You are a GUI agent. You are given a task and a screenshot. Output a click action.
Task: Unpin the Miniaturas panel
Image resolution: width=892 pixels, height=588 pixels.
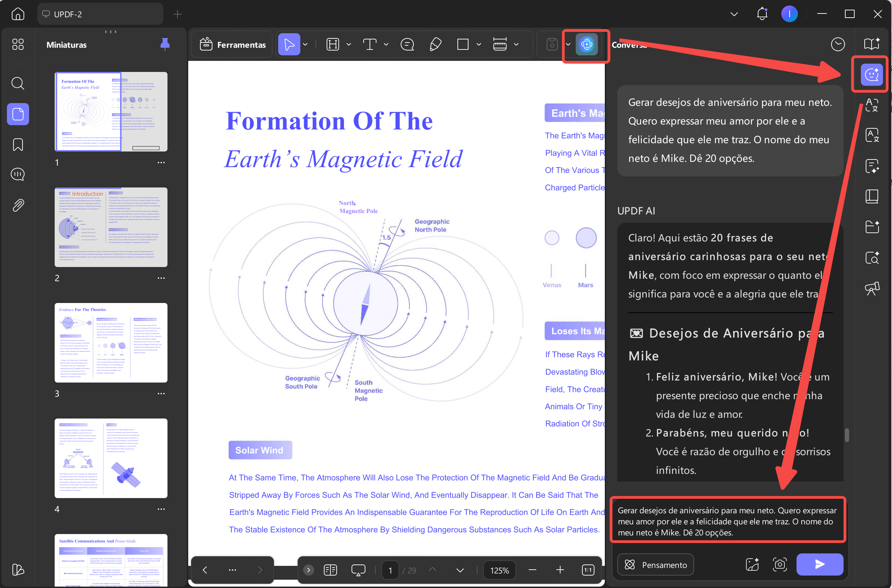point(165,44)
